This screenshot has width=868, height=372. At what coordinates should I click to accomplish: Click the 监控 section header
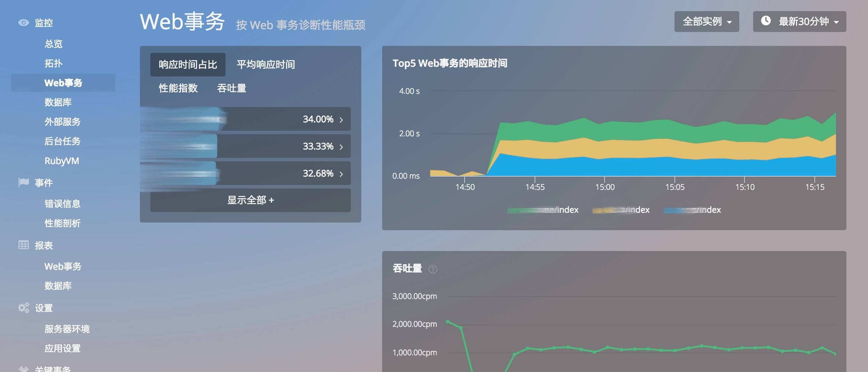click(x=44, y=23)
